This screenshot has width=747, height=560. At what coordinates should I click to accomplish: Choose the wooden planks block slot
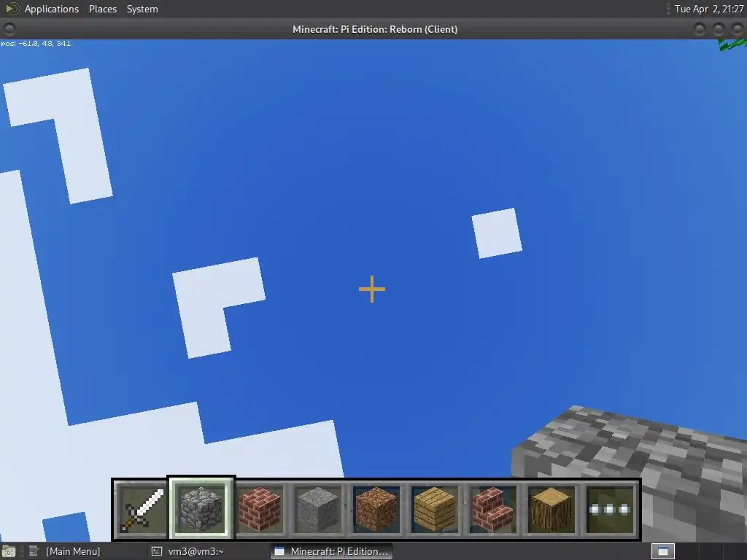pyautogui.click(x=435, y=509)
